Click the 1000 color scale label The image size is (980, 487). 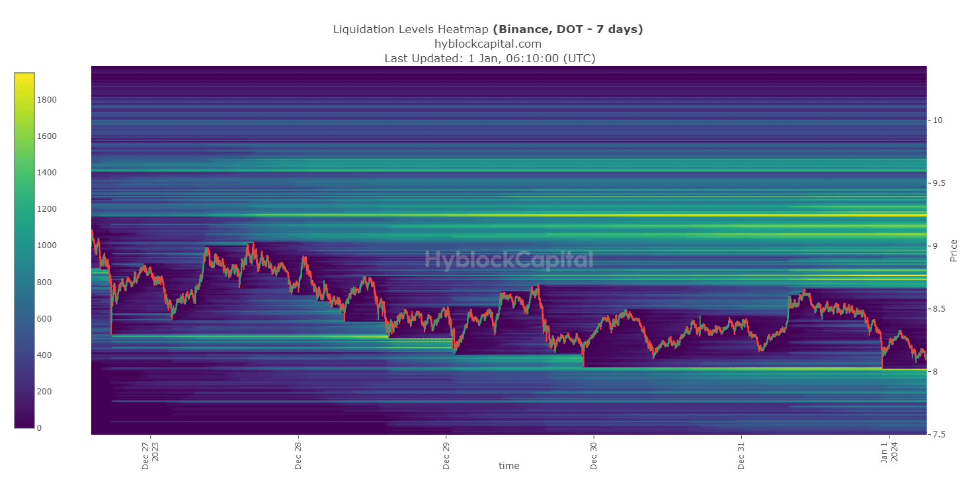pos(47,245)
